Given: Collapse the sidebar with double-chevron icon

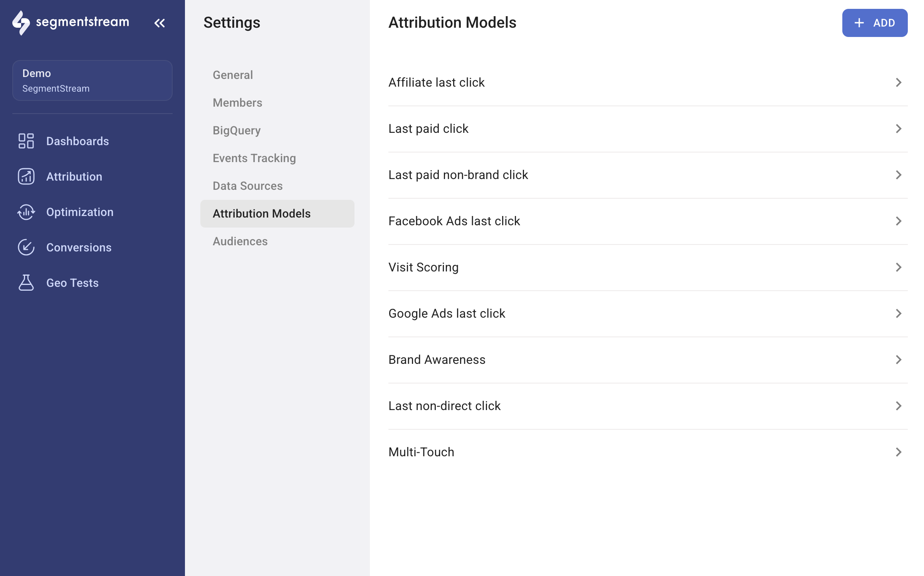Looking at the screenshot, I should pos(160,23).
